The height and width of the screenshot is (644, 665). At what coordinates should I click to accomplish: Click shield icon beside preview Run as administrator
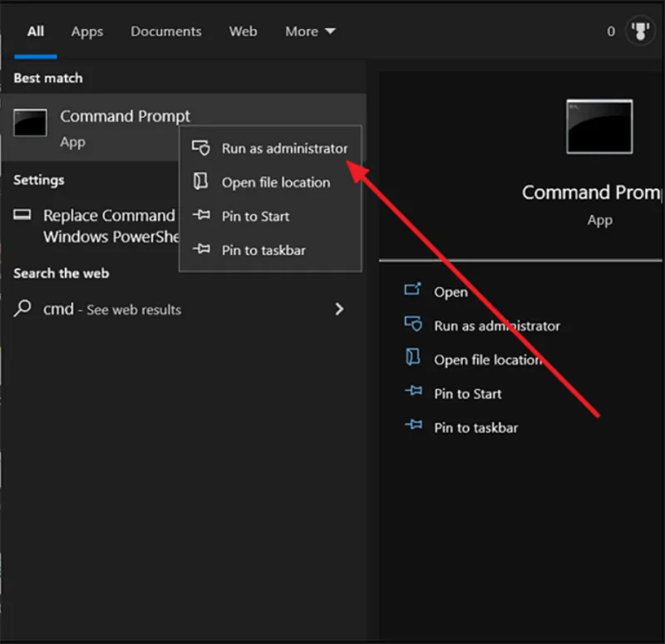(413, 323)
